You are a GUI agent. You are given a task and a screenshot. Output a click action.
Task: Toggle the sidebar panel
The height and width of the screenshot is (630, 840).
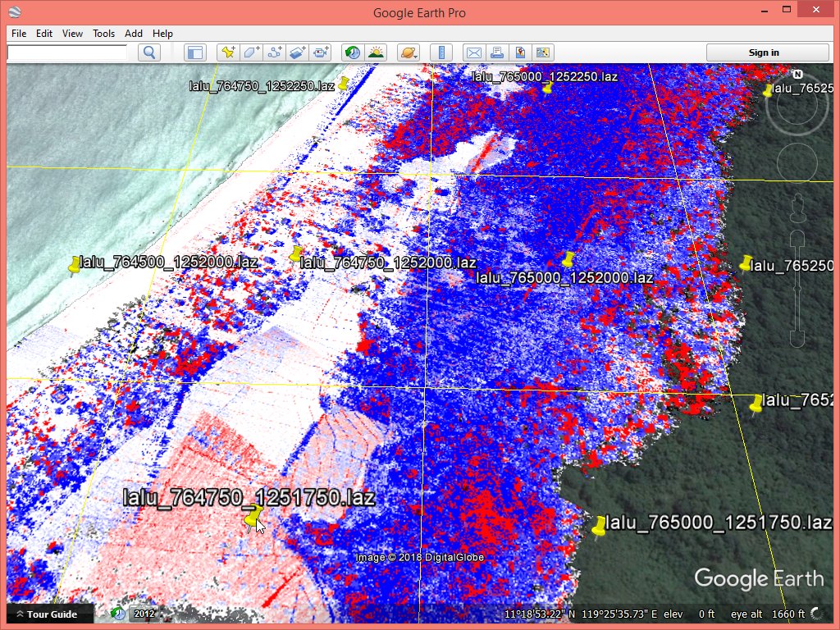[x=194, y=52]
